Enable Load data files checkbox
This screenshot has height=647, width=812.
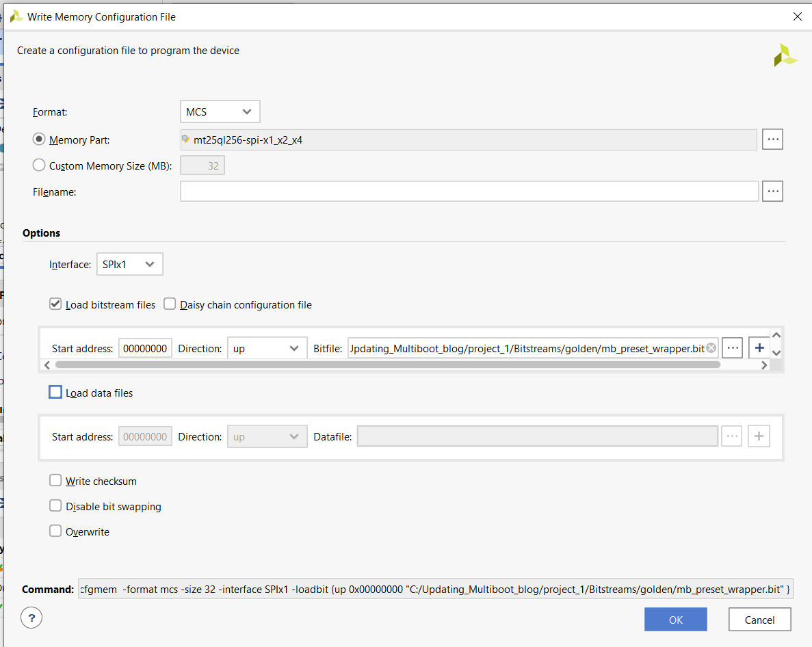[55, 393]
